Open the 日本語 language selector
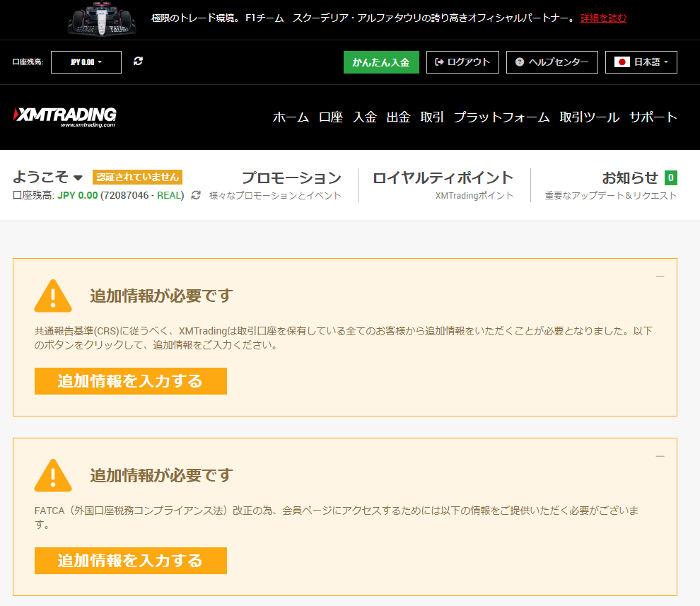The image size is (700, 606). tap(641, 62)
